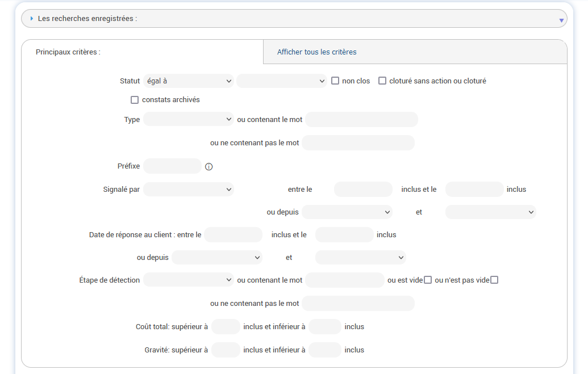Open the Statut 'égal à' dropdown
This screenshot has height=374, width=588.
coord(188,81)
